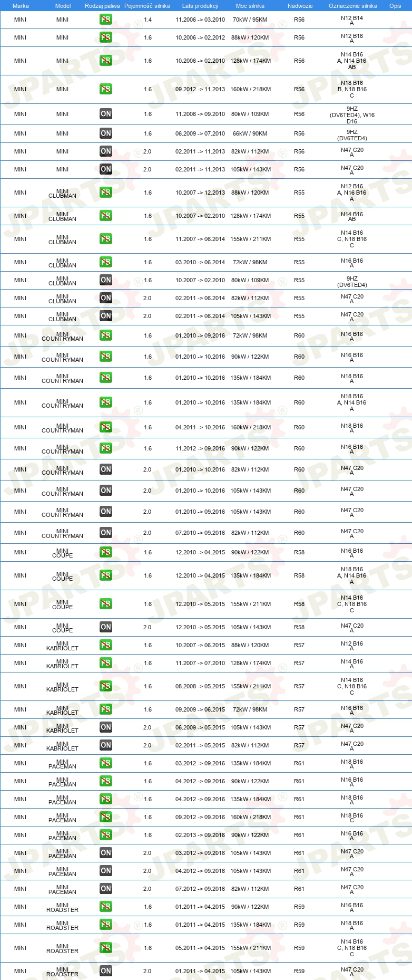Image resolution: width=412 pixels, height=980 pixels.
Task: Click the Oznaczenie silnika column header
Action: click(353, 6)
